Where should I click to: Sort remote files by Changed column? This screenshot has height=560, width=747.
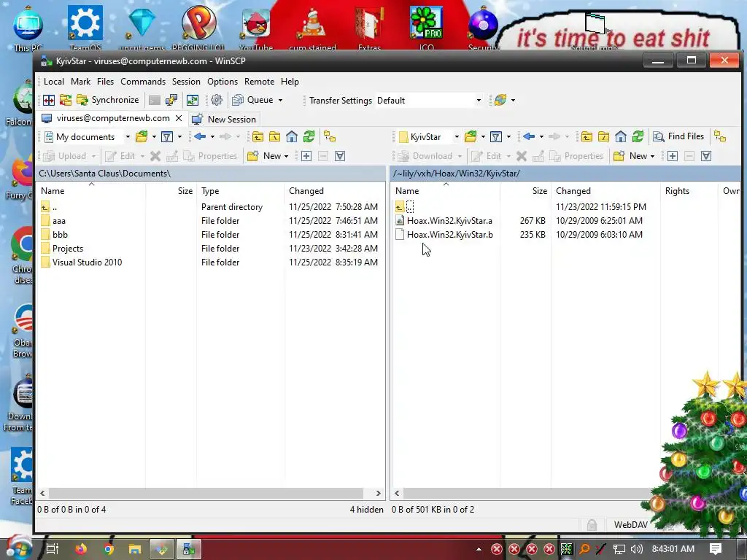(x=605, y=191)
